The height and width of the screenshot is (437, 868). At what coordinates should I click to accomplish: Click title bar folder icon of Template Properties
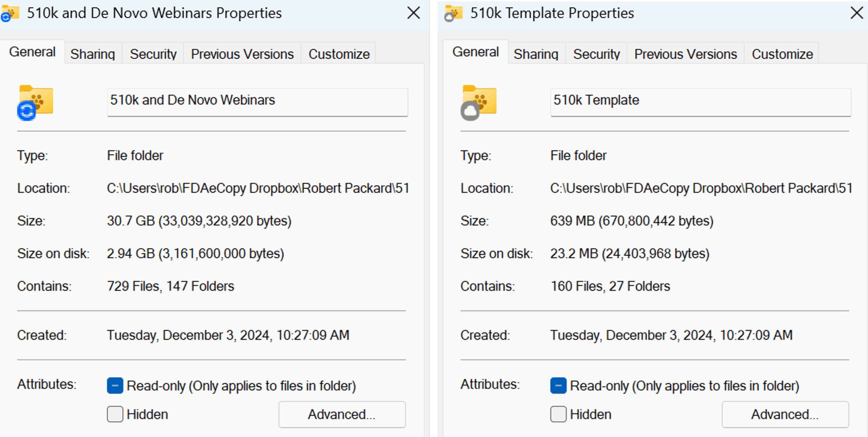tap(453, 14)
